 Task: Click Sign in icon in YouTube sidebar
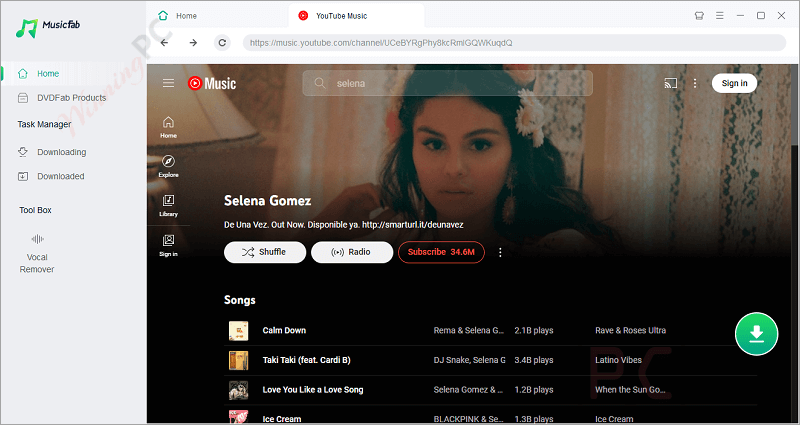168,245
